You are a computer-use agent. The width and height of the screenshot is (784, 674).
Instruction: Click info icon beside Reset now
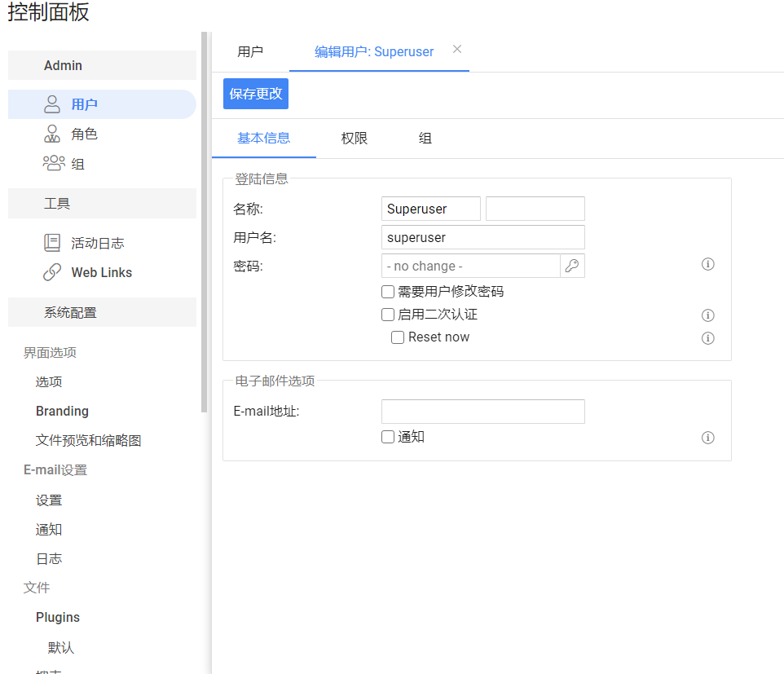click(708, 338)
